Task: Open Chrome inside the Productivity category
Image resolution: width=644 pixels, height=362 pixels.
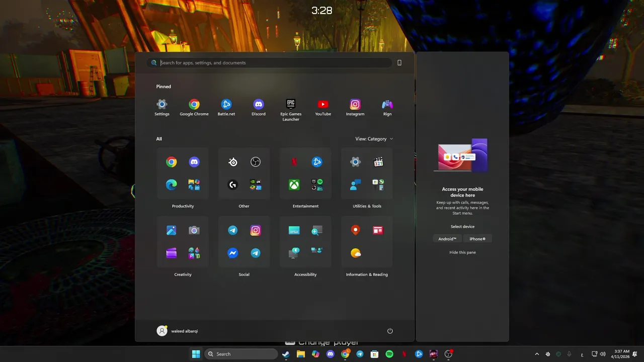Action: (x=172, y=162)
